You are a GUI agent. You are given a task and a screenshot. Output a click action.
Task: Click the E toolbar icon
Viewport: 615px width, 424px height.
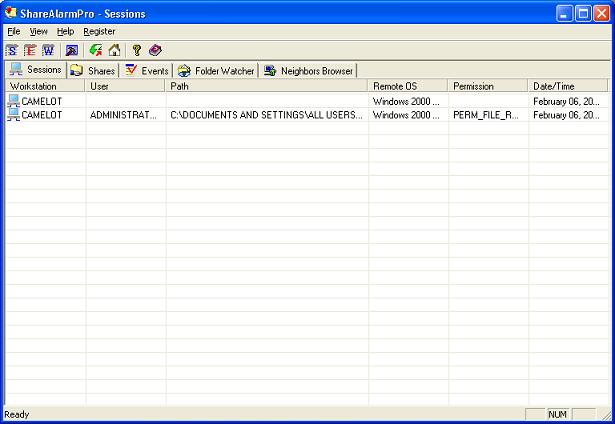point(30,50)
